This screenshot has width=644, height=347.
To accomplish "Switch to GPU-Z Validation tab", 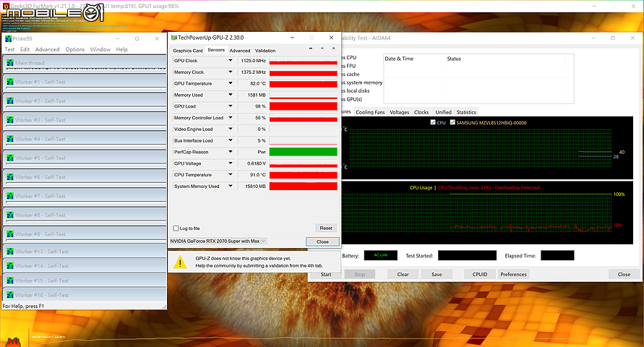I will point(265,51).
